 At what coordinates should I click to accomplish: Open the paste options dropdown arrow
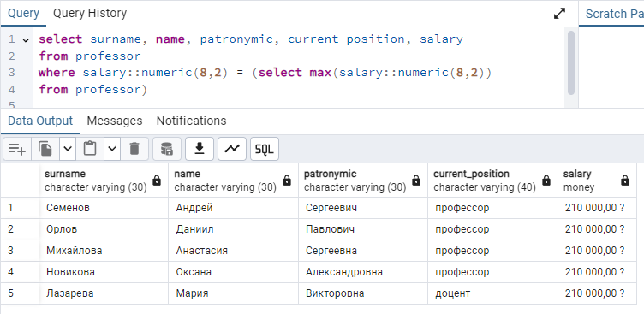(x=112, y=149)
